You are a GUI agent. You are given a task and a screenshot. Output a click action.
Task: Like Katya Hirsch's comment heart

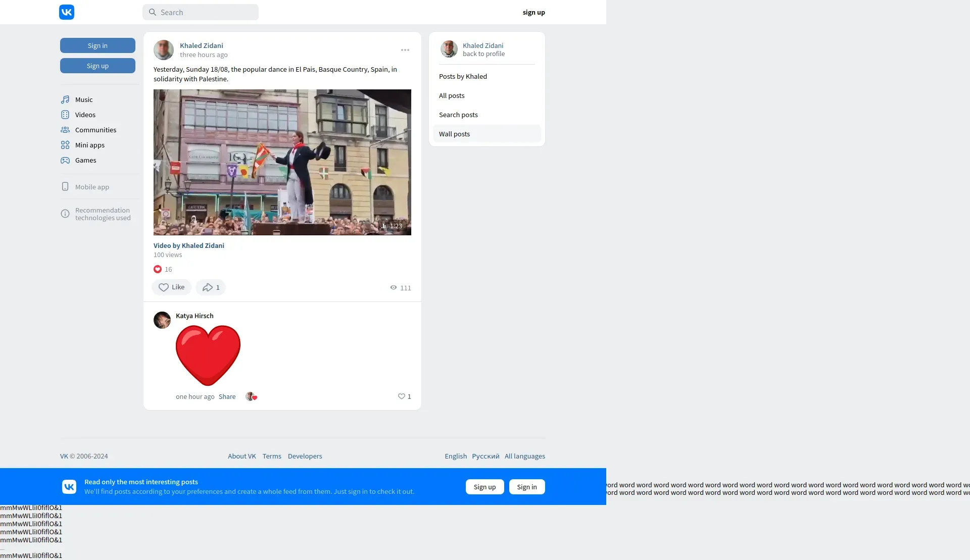click(x=402, y=396)
